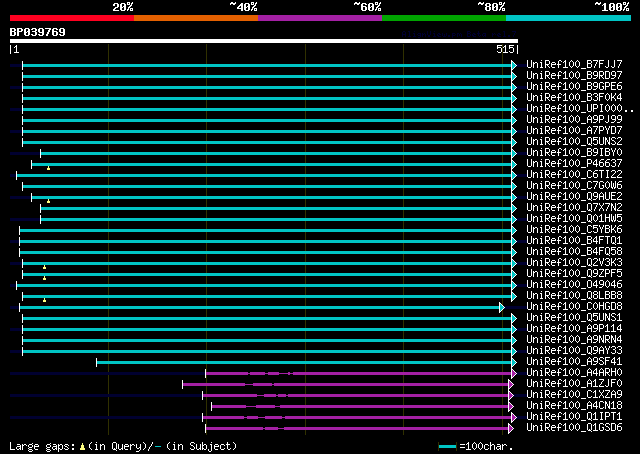Click the query name BP039769
This screenshot has width=640, height=454.
tap(38, 32)
